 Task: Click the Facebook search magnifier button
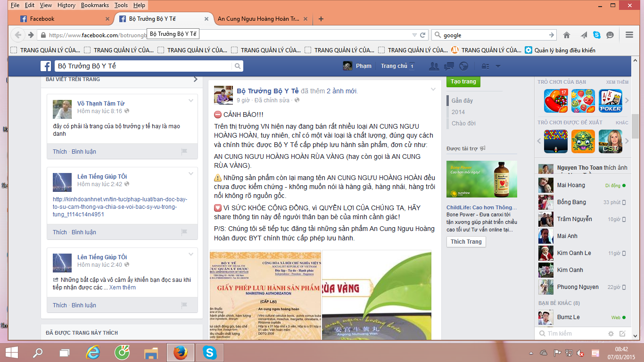coord(238,66)
